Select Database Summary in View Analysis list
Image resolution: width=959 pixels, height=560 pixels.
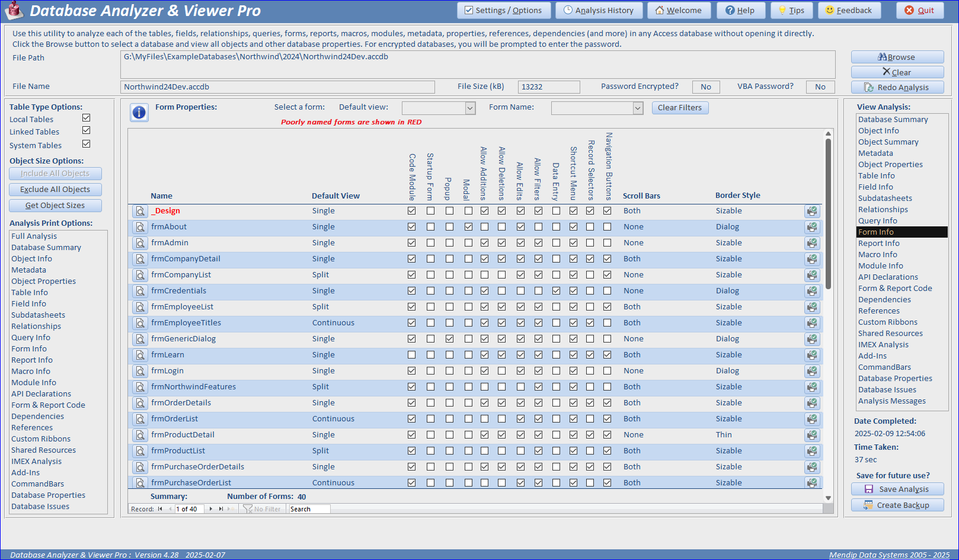click(893, 120)
